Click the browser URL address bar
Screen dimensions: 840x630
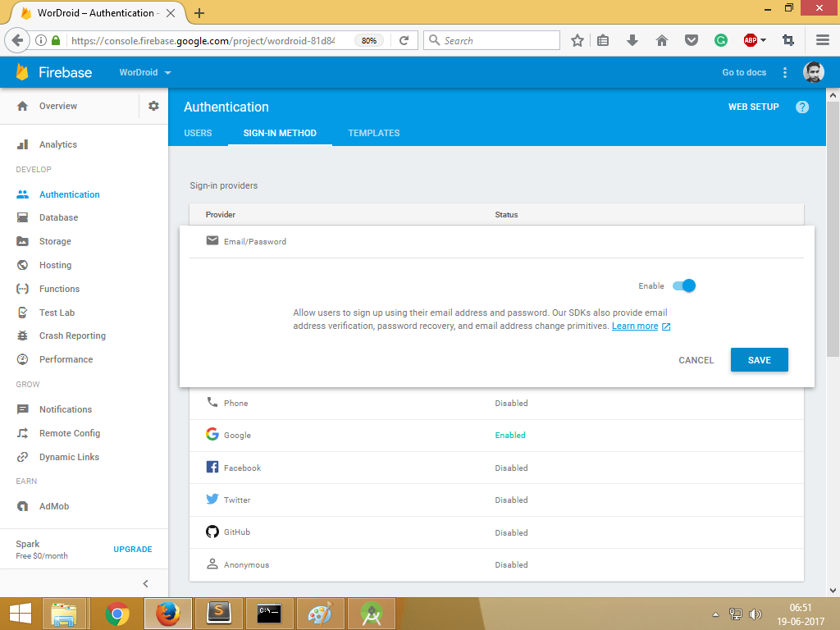click(x=203, y=41)
